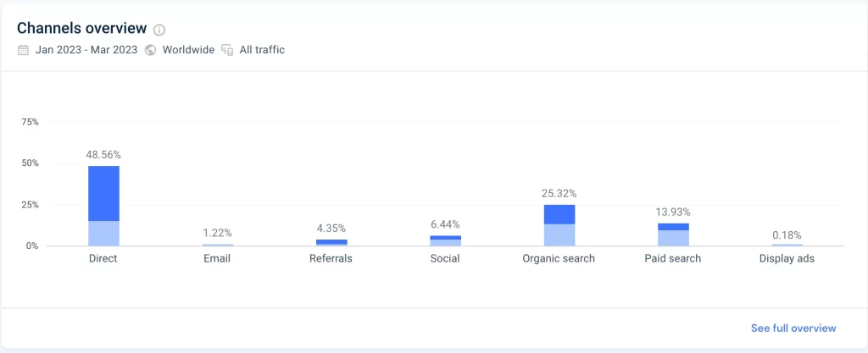Click the Referrals channel bar
Viewport: 868px width, 353px height.
coord(331,242)
